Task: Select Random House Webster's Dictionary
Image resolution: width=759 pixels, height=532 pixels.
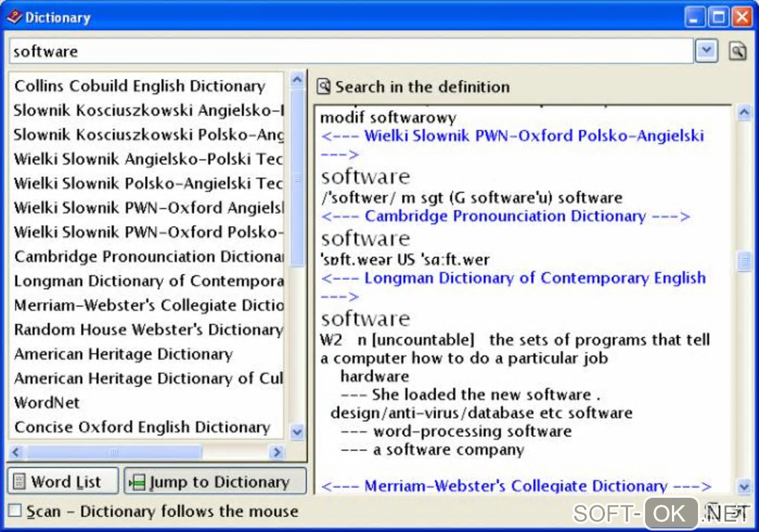Action: (x=146, y=329)
